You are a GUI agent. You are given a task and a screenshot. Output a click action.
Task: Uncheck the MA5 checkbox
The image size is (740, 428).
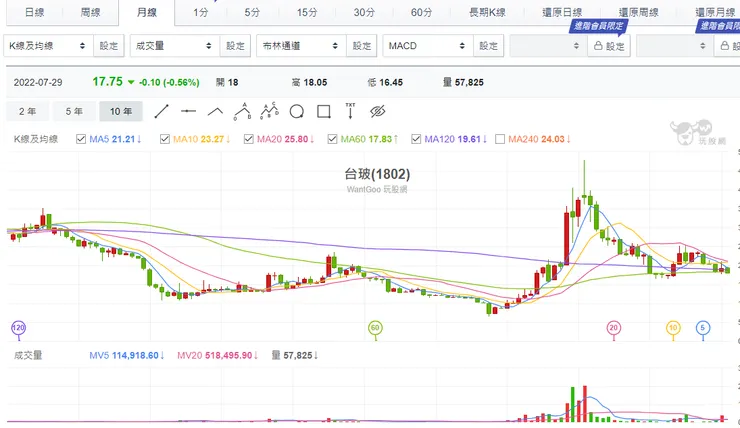(81, 139)
